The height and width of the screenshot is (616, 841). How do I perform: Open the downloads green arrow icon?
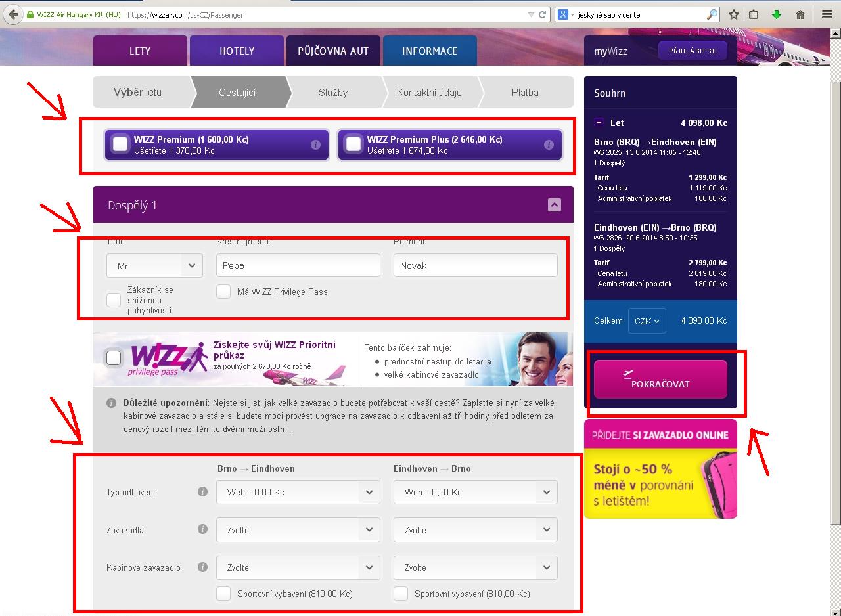777,14
